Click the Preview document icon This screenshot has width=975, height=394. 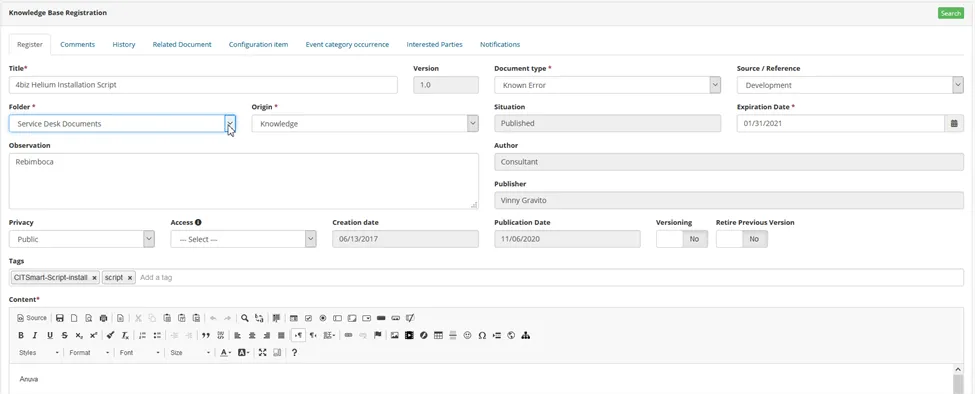coord(89,318)
